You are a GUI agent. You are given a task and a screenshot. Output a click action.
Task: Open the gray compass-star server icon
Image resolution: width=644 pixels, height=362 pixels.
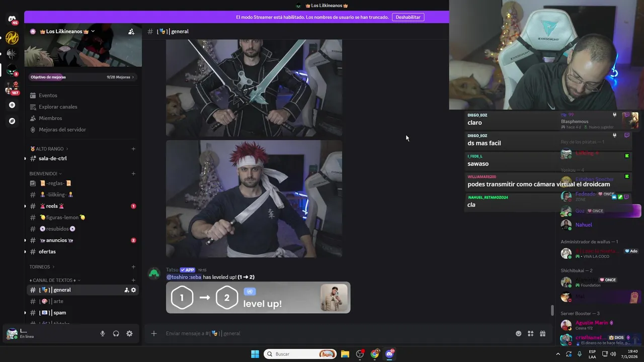(x=12, y=54)
